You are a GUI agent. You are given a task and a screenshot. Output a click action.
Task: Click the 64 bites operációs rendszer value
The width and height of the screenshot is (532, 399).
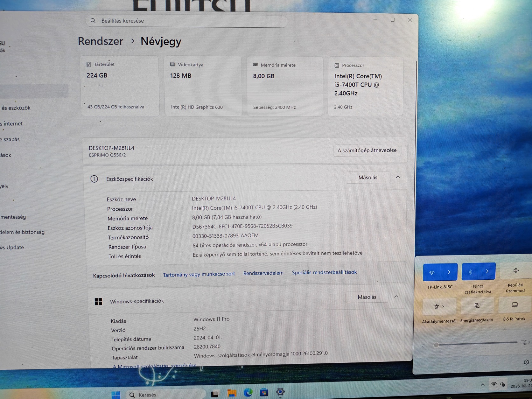[250, 245]
